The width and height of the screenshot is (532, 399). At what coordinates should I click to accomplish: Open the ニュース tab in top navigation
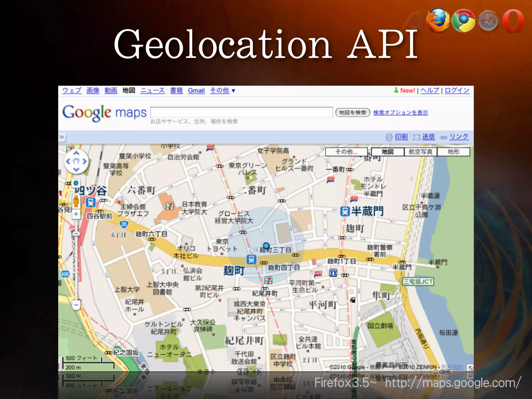tap(152, 90)
